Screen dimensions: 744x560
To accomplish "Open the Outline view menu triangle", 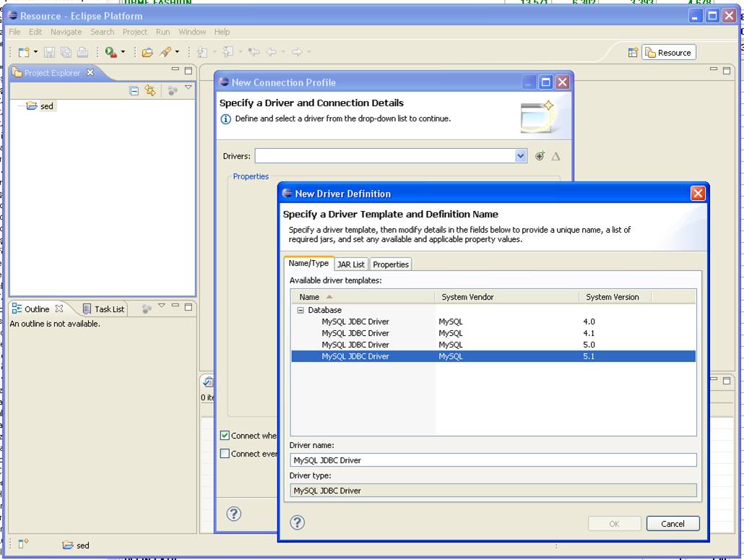I will click(x=162, y=306).
